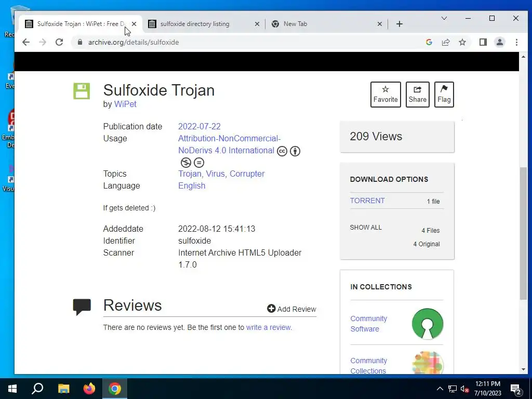Open the Community Software collection link
This screenshot has width=532, height=399.
tap(368, 324)
